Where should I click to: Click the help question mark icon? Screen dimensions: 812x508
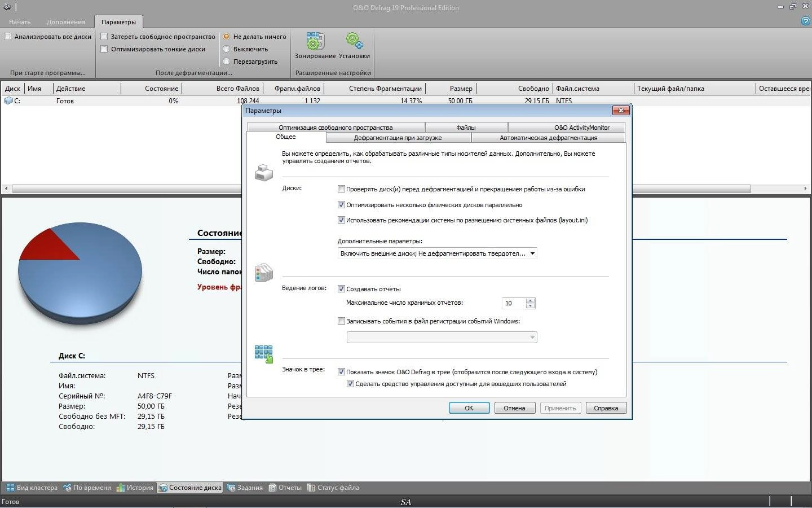tap(805, 21)
